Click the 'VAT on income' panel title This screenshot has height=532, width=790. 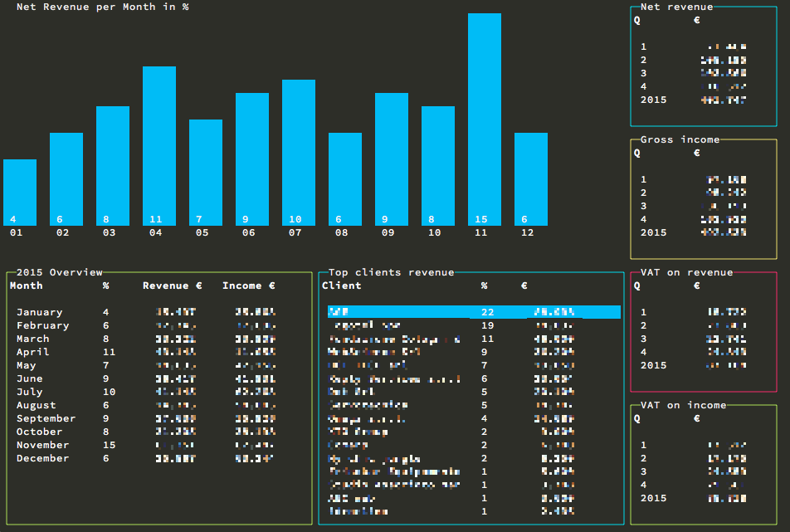click(x=683, y=405)
